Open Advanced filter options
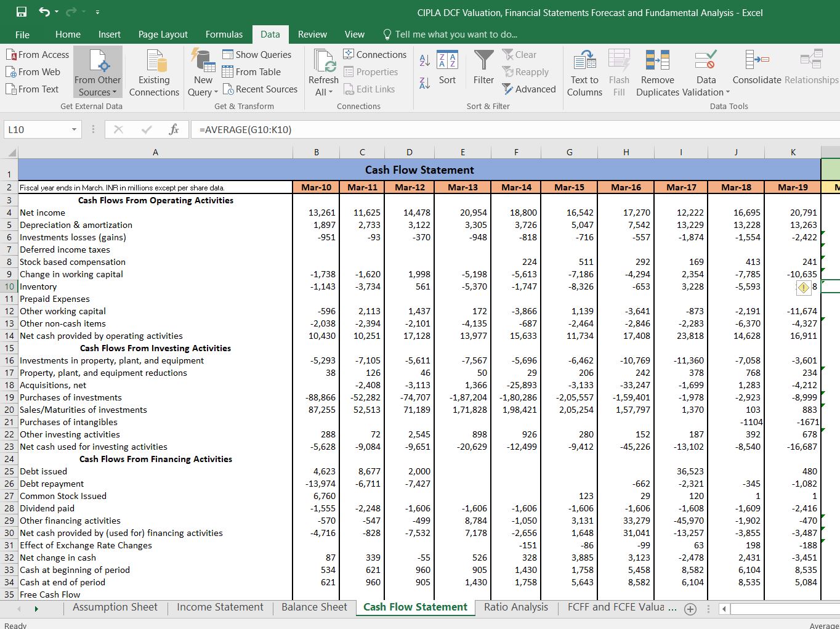Image resolution: width=840 pixels, height=629 pixels. pyautogui.click(x=529, y=89)
